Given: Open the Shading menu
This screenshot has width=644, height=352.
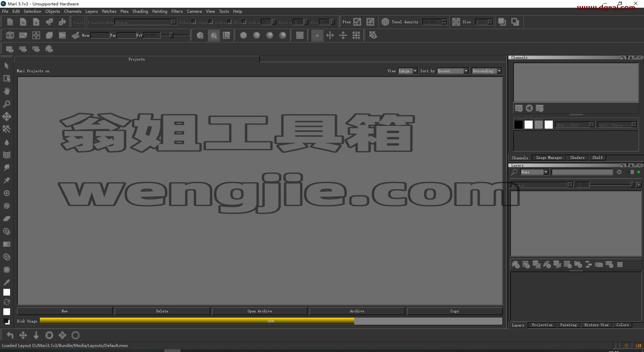Looking at the screenshot, I should (x=140, y=11).
